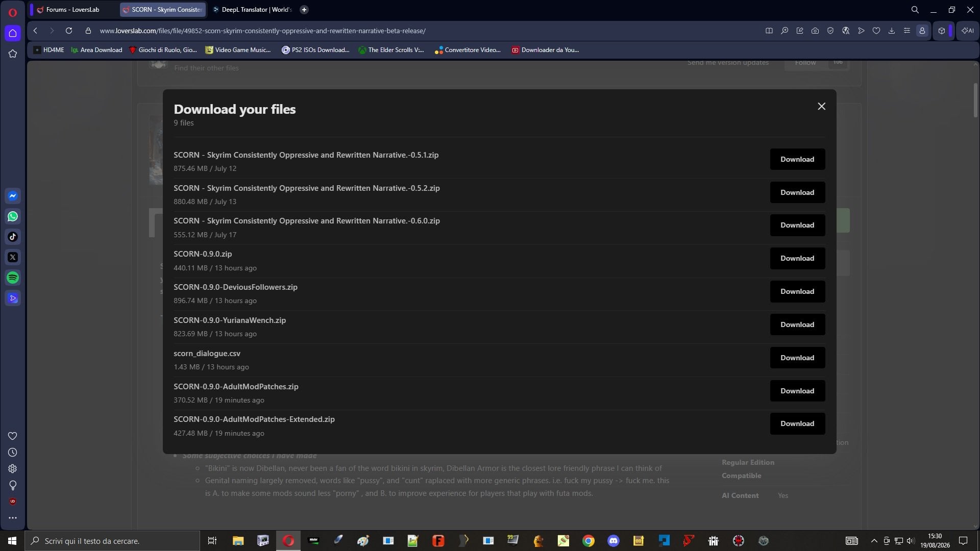The image size is (980, 551).
Task: Click the magnifier zoom icon in address bar
Action: [x=785, y=31]
